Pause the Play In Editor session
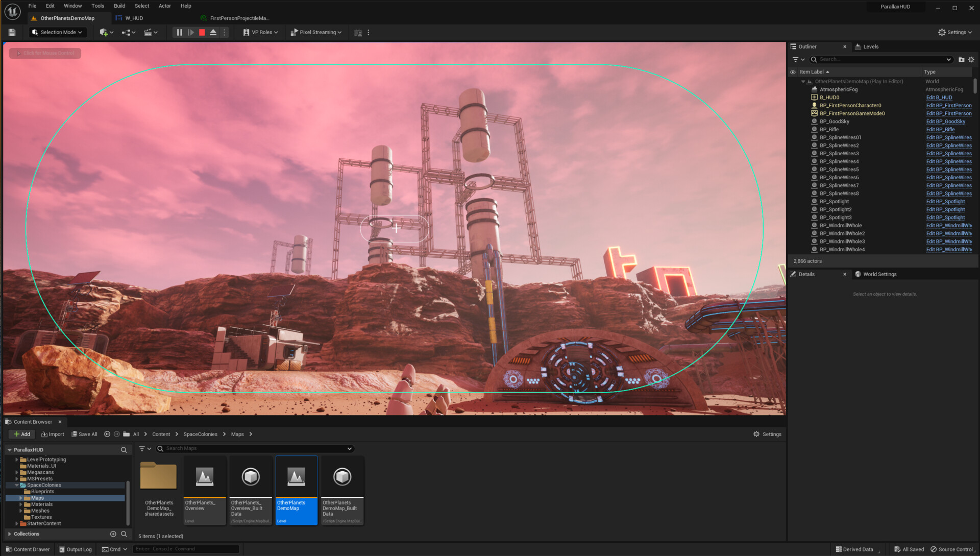Viewport: 980px width, 556px height. [x=179, y=32]
